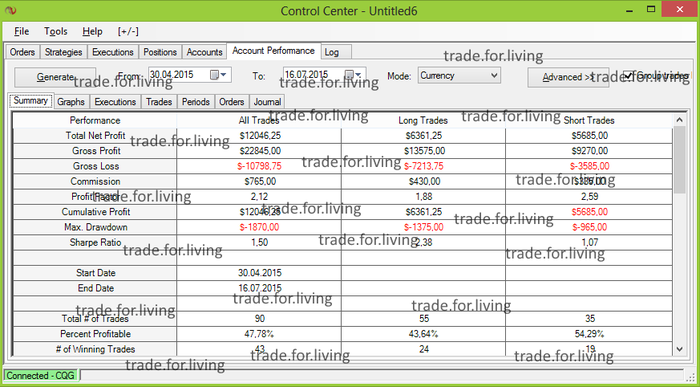
Task: Click the All Trades column header
Action: [259, 120]
